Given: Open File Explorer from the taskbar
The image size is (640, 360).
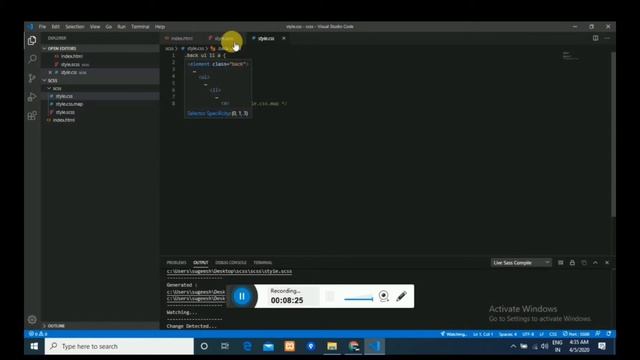Looking at the screenshot, I should point(332,346).
